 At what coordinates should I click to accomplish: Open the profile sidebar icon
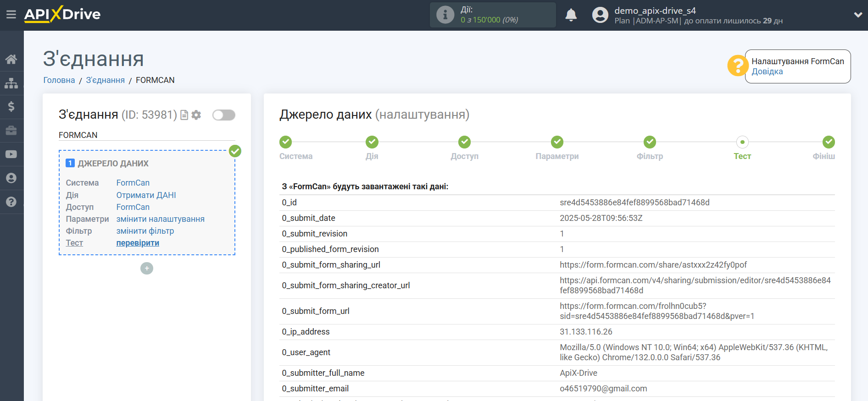coord(11,178)
